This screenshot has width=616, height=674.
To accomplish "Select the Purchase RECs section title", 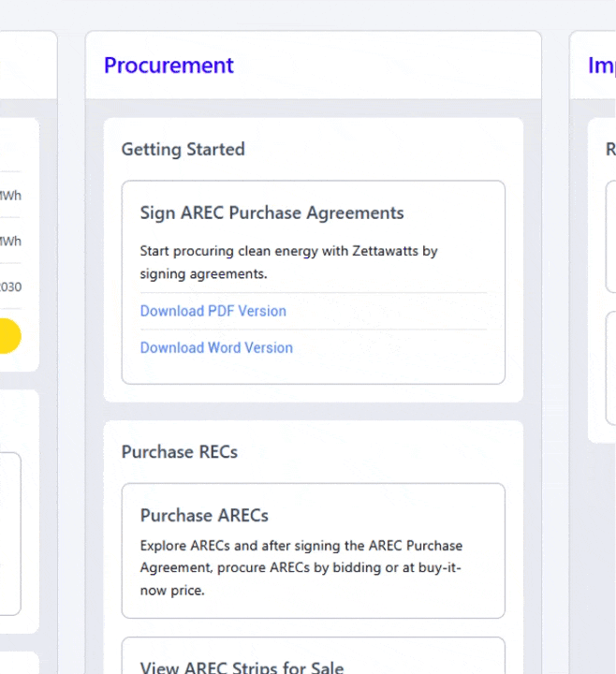I will 179,452.
